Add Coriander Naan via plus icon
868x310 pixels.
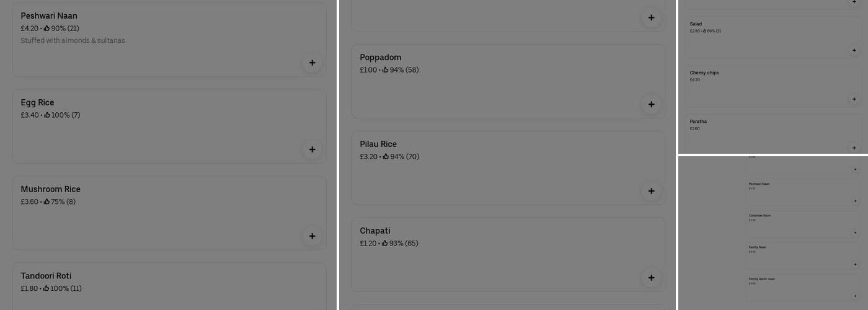[x=856, y=232]
